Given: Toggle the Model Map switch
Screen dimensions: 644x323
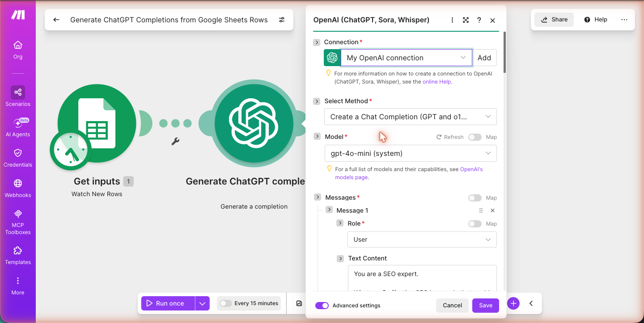Looking at the screenshot, I should (x=475, y=137).
